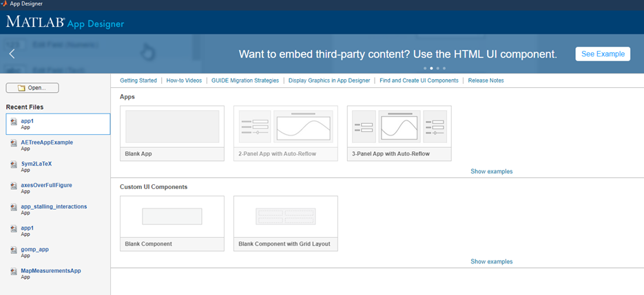644x295 pixels.
Task: Open the highlighted app1 recent file
Action: pyautogui.click(x=58, y=124)
